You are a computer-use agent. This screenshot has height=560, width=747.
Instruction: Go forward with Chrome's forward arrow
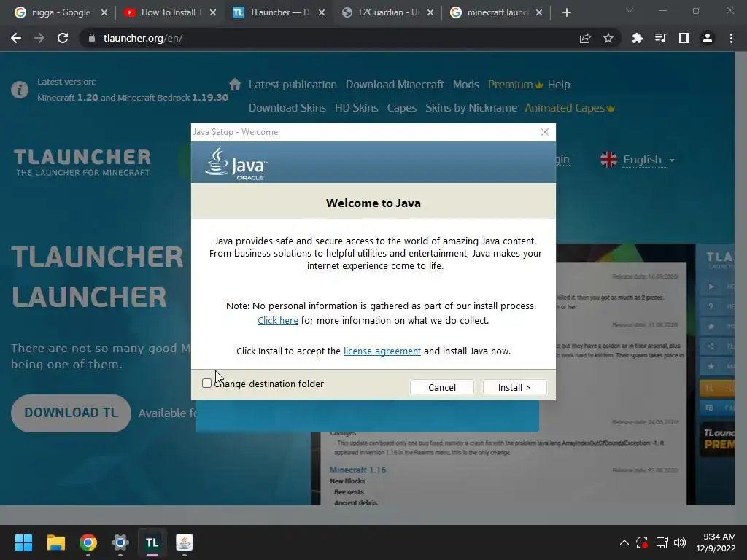point(39,38)
